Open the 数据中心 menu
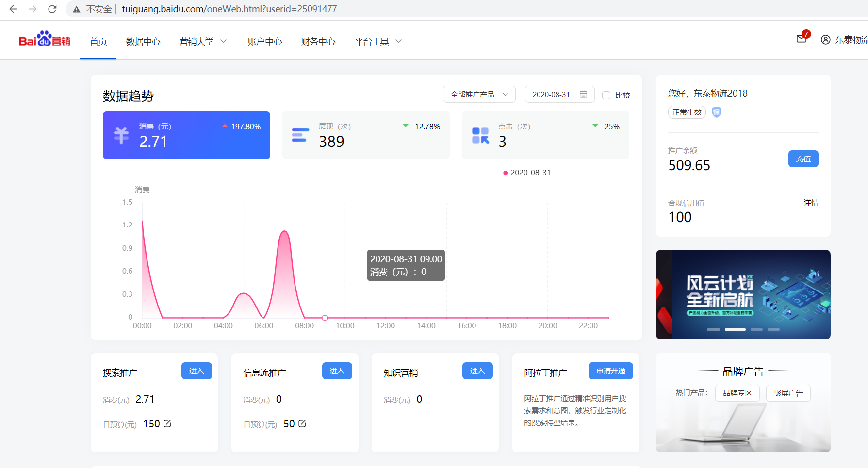This screenshot has height=468, width=868. 143,41
